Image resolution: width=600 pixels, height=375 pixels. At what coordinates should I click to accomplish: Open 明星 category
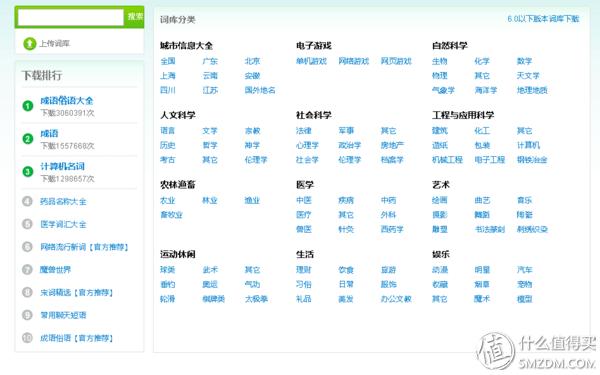[482, 270]
